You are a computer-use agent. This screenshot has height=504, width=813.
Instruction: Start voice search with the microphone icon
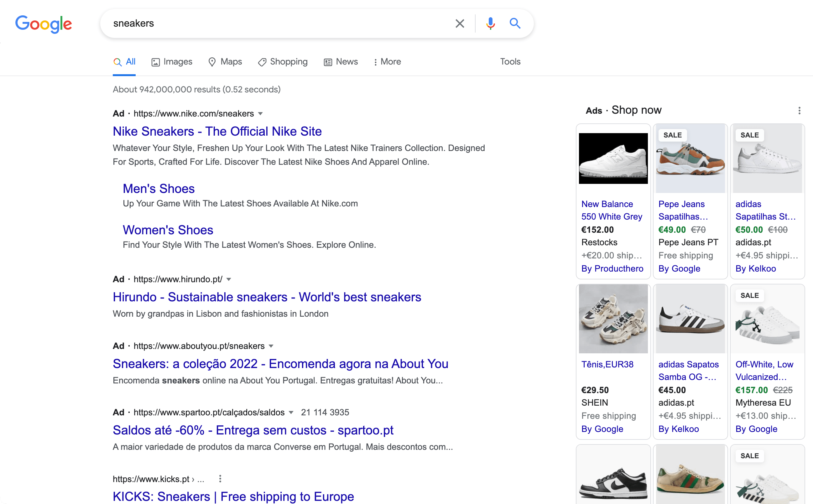point(489,23)
